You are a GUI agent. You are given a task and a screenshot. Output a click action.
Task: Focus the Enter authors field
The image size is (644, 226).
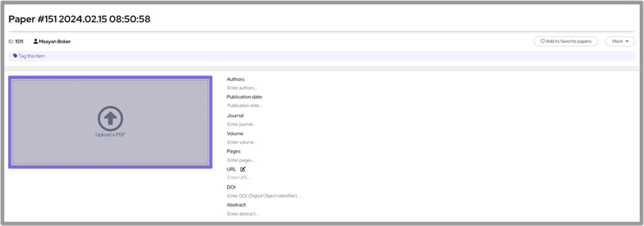(x=242, y=88)
